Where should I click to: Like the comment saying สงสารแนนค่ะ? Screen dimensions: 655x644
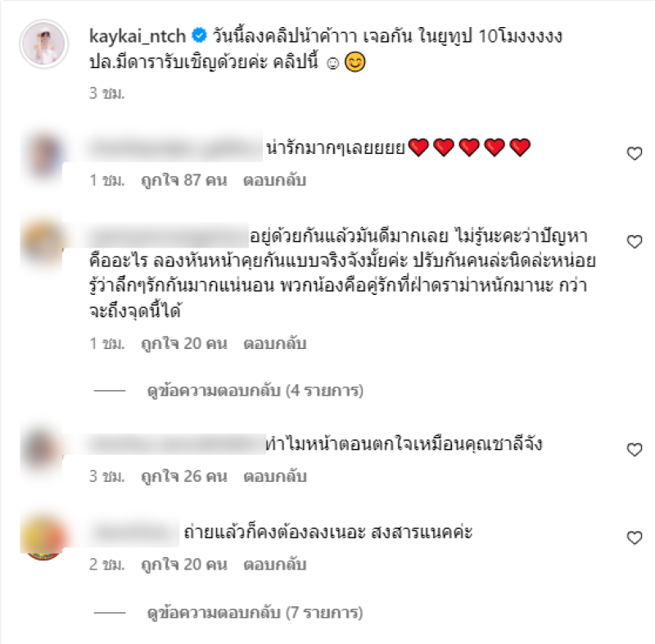coord(634,537)
